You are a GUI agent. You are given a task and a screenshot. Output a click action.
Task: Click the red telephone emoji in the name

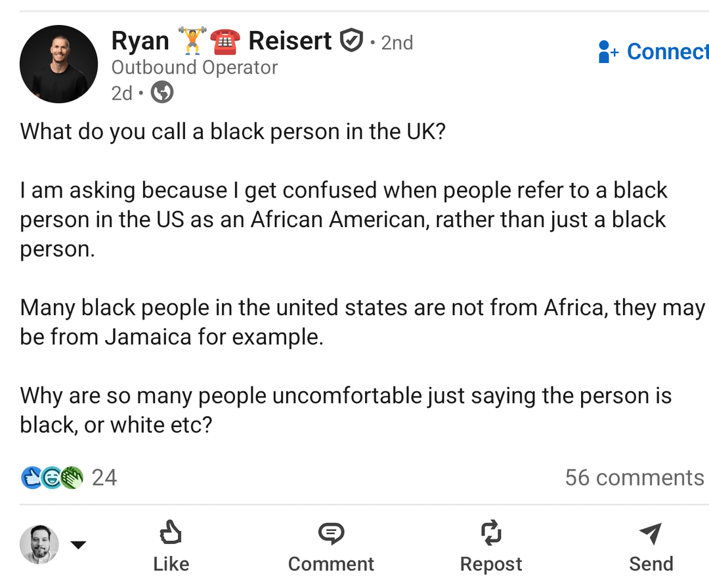[225, 41]
